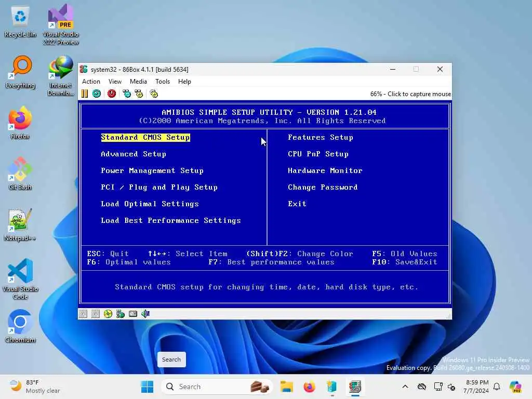Click the cloud sync-off icon in the system tray
Screen dimensions: 532x399
click(422, 387)
